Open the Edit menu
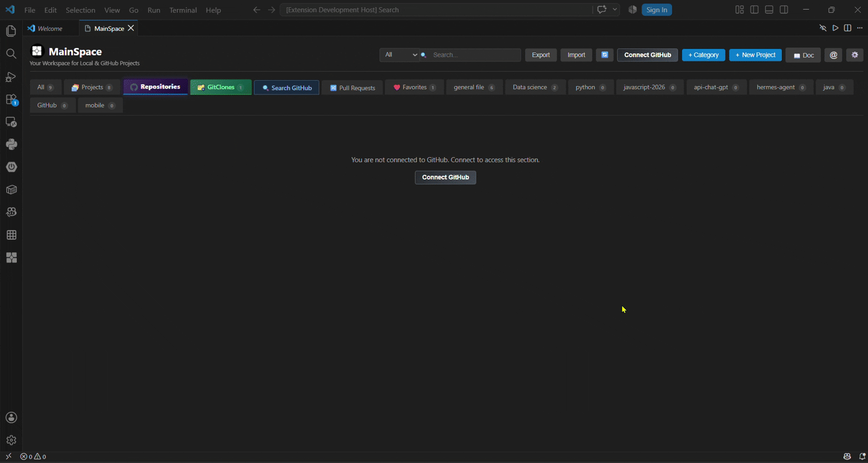868x463 pixels. 51,10
